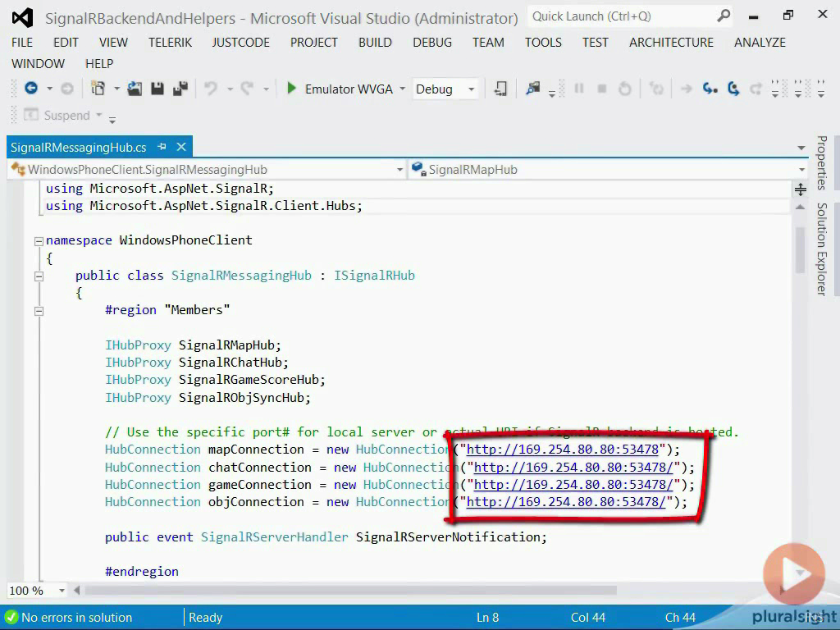Click the Find in Files icon
The image size is (840, 630).
click(532, 89)
